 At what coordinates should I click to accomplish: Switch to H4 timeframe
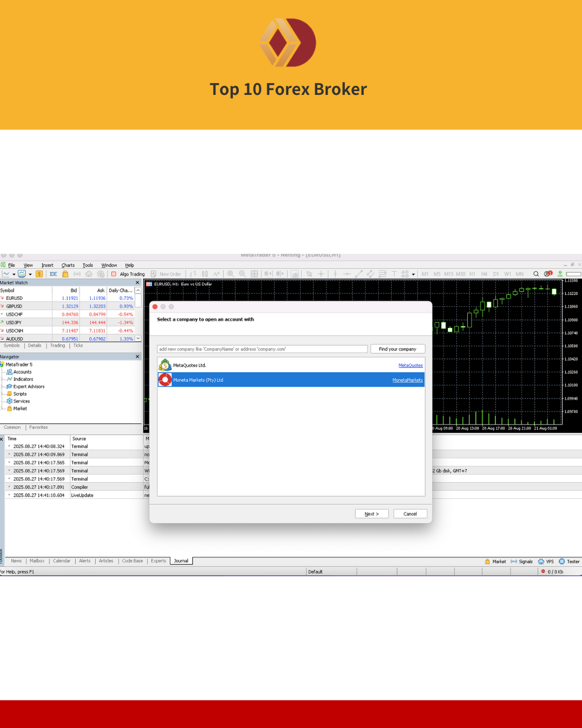coord(484,274)
